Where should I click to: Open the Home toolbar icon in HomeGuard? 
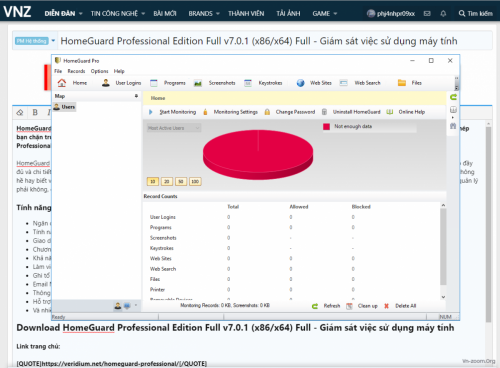(62, 83)
